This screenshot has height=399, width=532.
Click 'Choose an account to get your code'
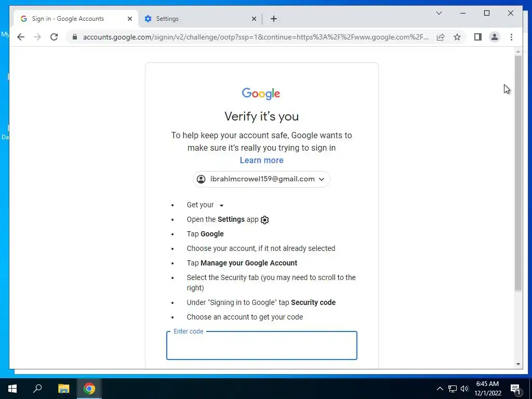[x=245, y=317]
